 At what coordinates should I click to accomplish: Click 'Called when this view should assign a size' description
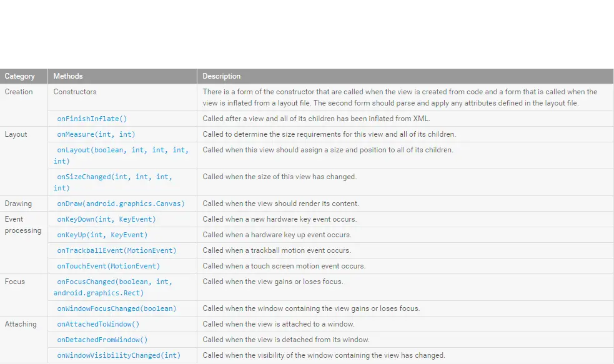click(x=328, y=150)
